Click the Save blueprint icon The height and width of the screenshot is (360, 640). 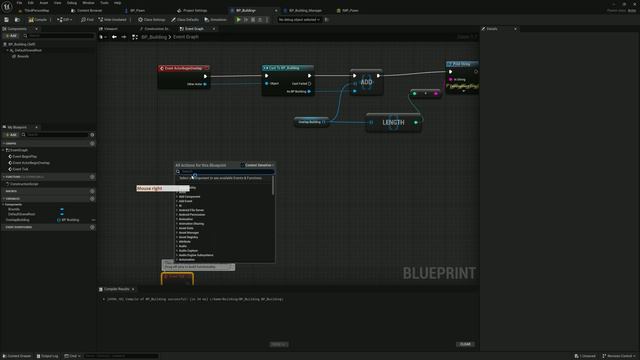tap(7, 20)
